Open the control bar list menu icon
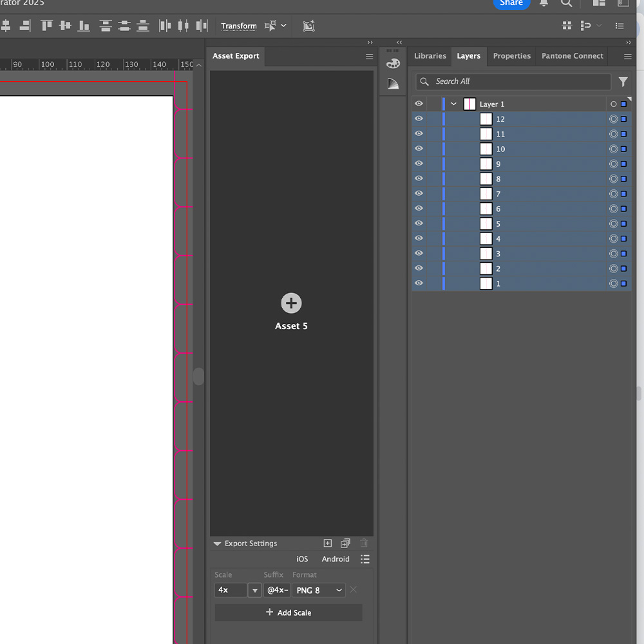The width and height of the screenshot is (644, 644). (x=620, y=26)
